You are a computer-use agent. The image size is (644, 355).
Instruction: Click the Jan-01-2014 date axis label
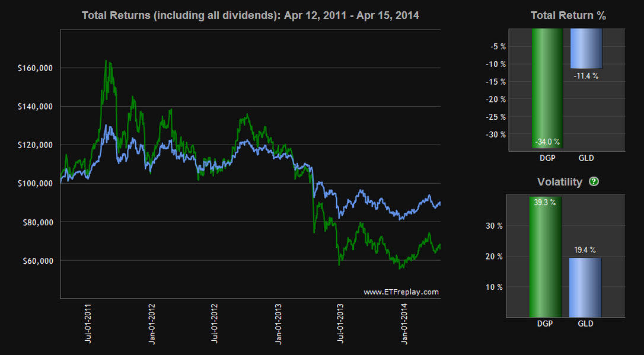(x=404, y=324)
